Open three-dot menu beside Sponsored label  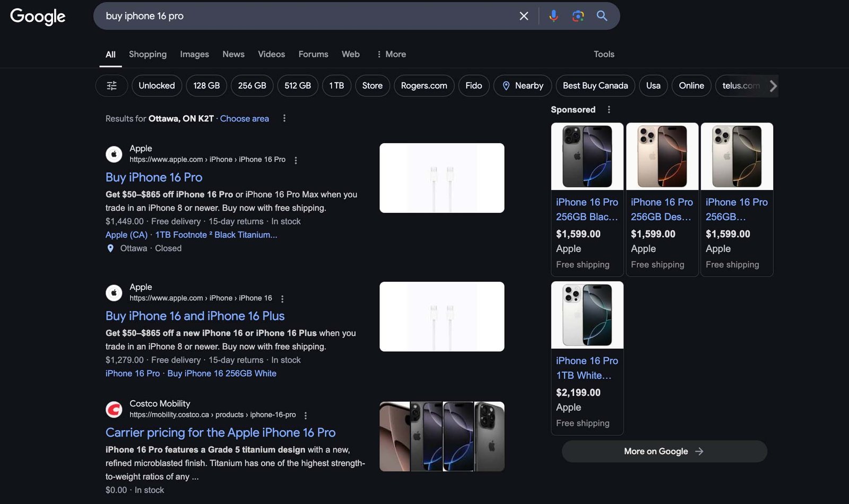point(609,109)
